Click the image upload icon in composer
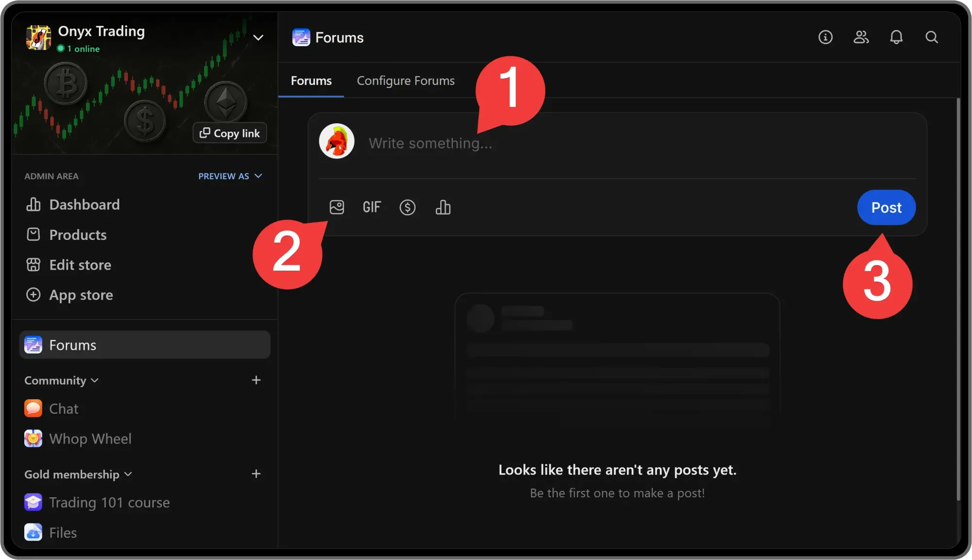972x560 pixels. 336,207
